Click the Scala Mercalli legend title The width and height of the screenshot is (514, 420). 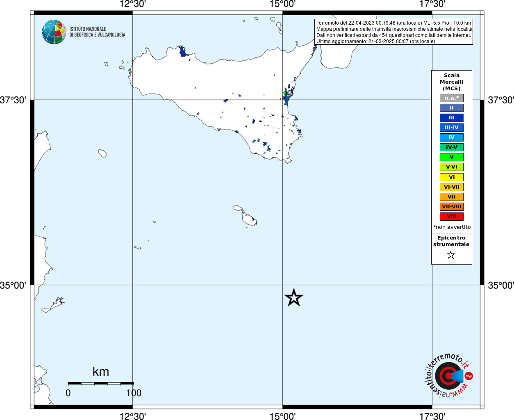(451, 82)
